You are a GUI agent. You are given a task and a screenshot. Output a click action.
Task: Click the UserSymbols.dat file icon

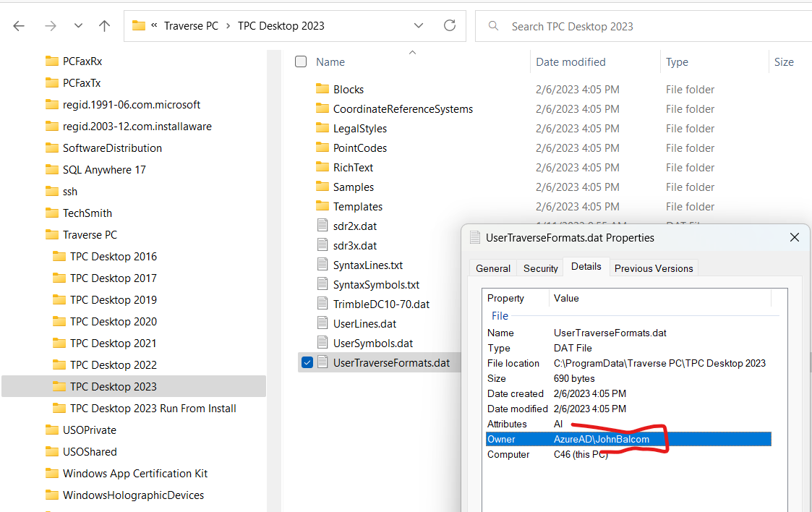(x=322, y=343)
